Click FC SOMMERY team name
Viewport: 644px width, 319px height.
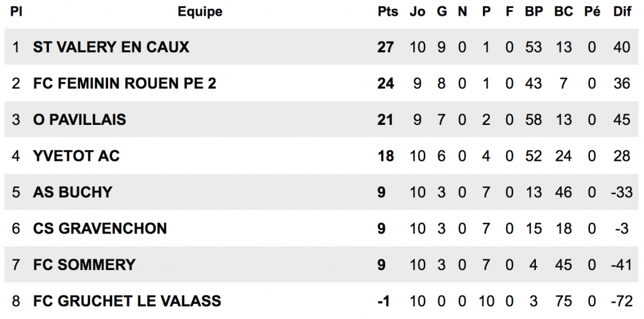click(x=84, y=265)
